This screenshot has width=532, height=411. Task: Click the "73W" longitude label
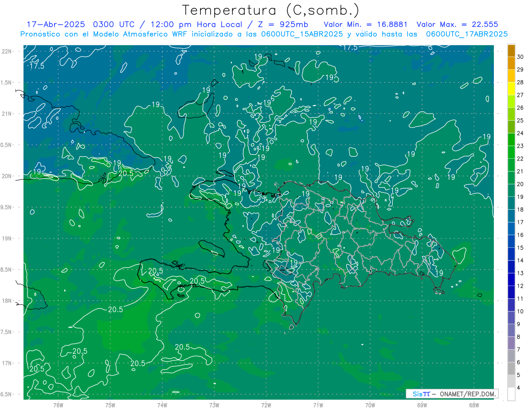[x=214, y=405]
